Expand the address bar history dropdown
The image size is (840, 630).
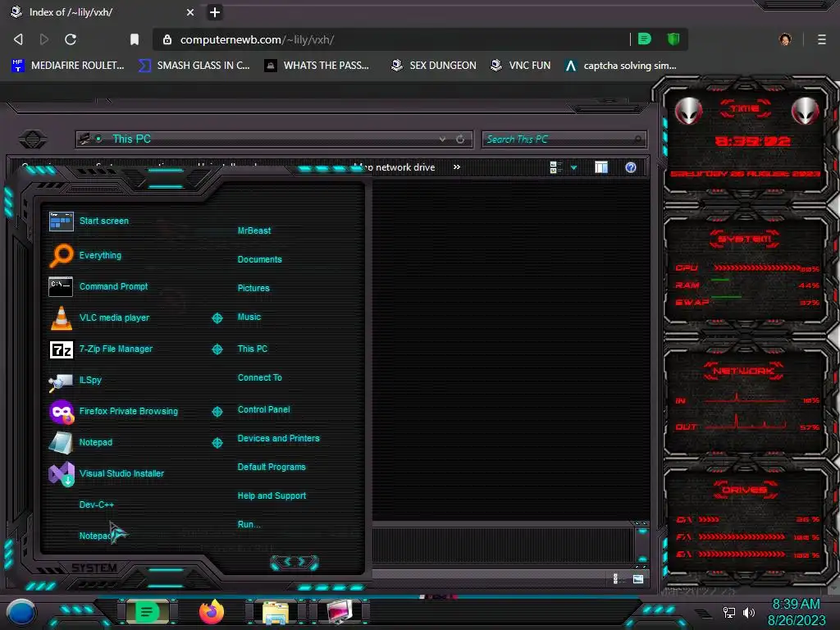pyautogui.click(x=442, y=139)
